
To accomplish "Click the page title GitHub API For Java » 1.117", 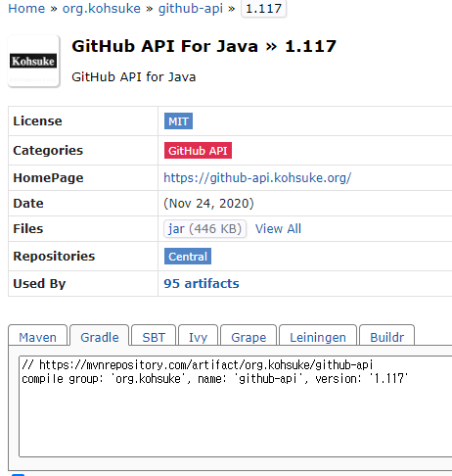I will click(x=203, y=46).
